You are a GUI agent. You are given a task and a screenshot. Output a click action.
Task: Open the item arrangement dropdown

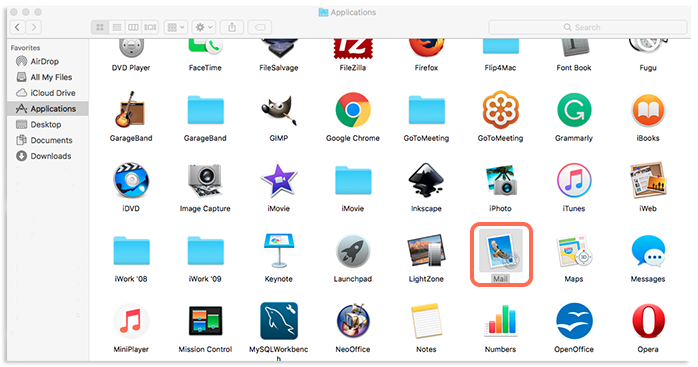pyautogui.click(x=176, y=27)
